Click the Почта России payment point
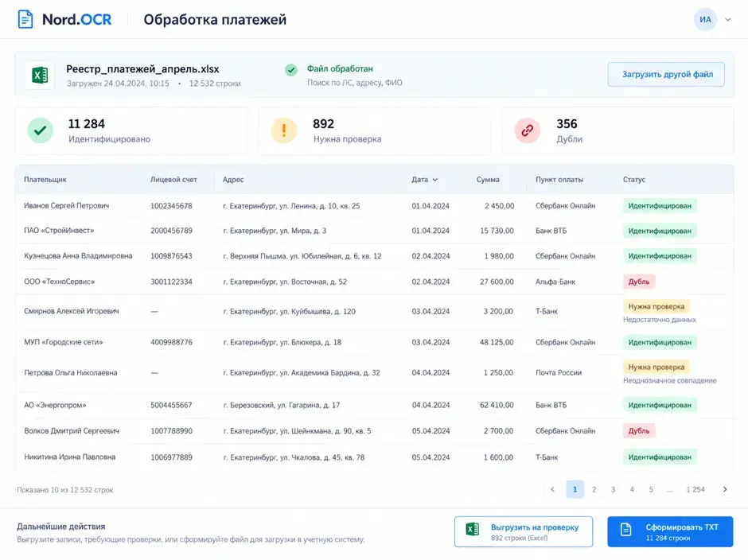This screenshot has width=748, height=560. [x=559, y=372]
